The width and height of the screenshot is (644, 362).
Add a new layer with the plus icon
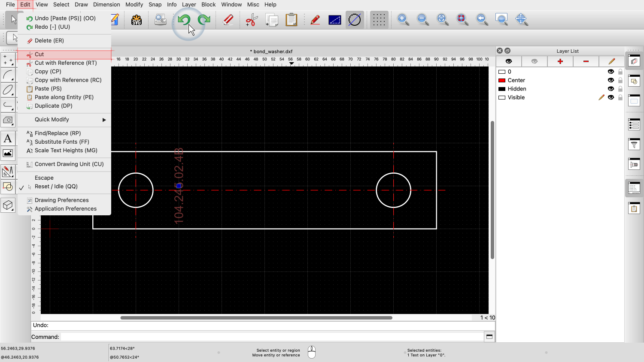pos(560,61)
